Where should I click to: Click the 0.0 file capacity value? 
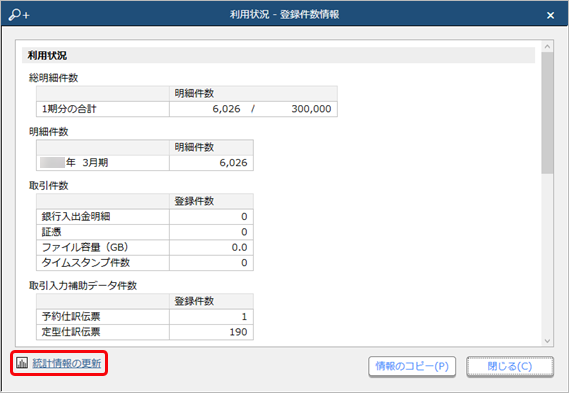pos(240,247)
